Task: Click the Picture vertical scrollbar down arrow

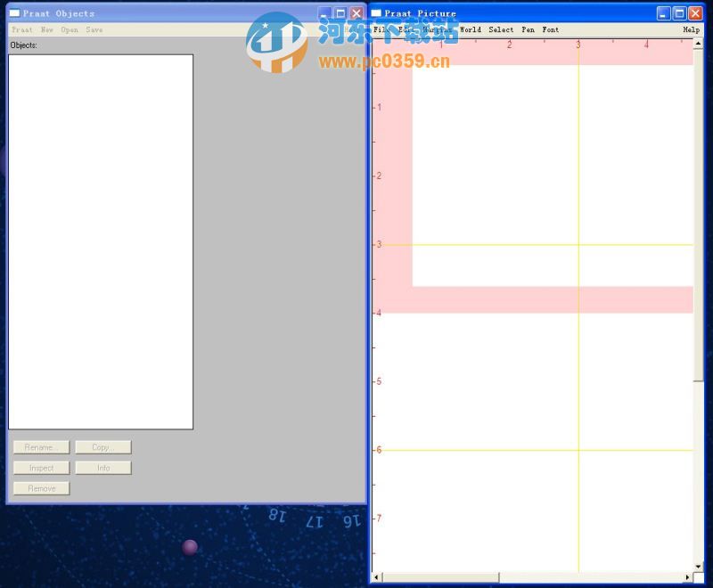Action: tap(698, 567)
